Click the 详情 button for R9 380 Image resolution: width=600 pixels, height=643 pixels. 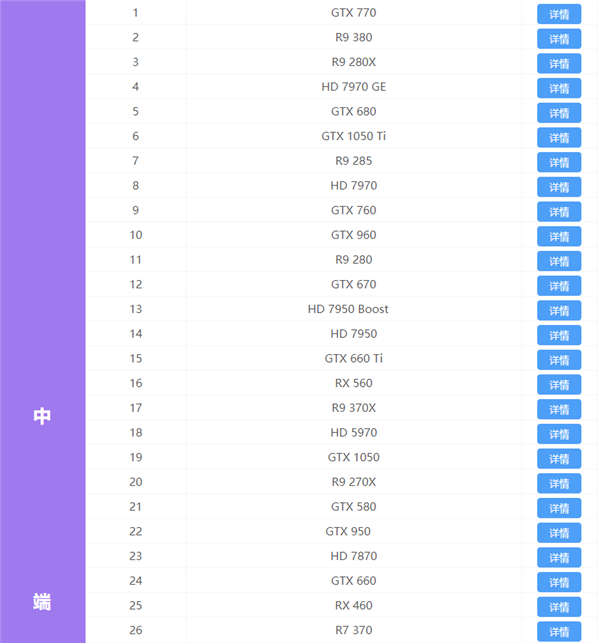point(559,39)
